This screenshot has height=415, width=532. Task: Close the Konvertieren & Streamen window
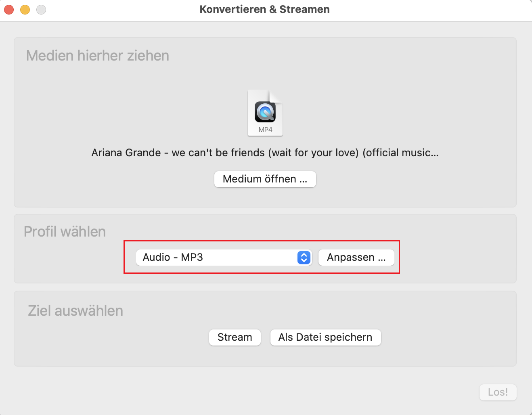(9, 9)
